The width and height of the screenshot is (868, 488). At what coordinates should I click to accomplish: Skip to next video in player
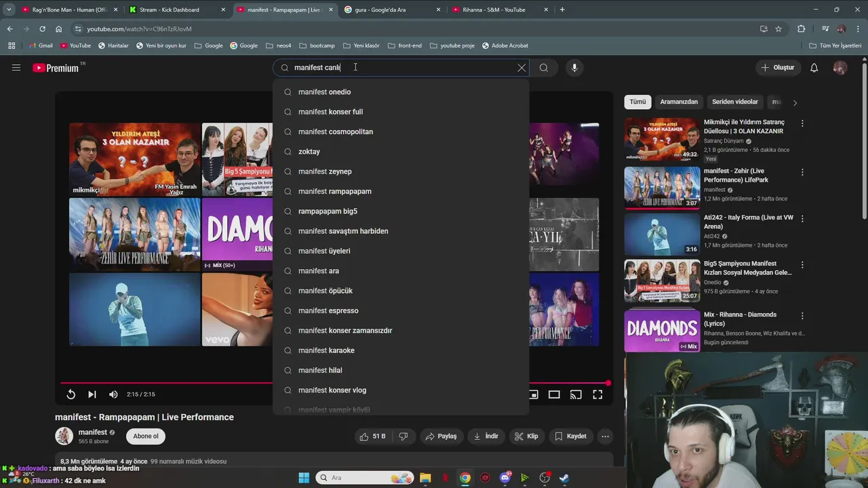[x=92, y=394]
